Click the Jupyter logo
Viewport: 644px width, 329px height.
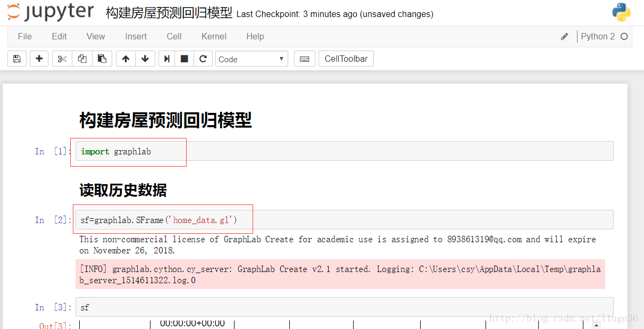point(51,13)
